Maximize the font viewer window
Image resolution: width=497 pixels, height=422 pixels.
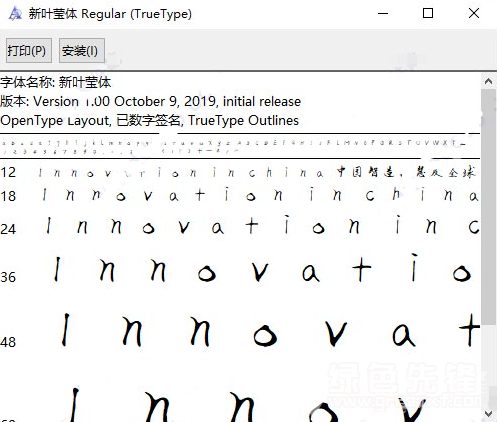coord(428,14)
